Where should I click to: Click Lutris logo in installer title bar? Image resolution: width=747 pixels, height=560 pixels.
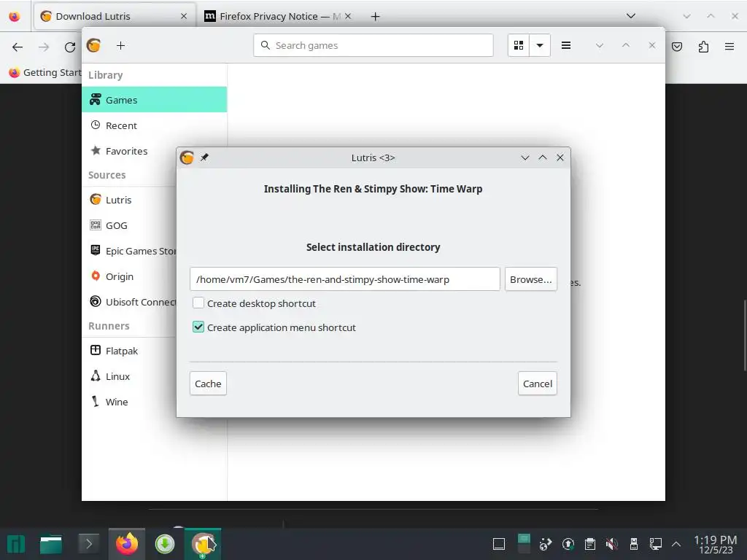187,157
